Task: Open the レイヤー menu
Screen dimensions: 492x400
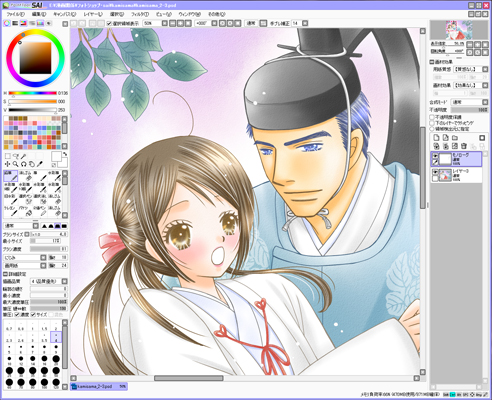Action: (93, 14)
